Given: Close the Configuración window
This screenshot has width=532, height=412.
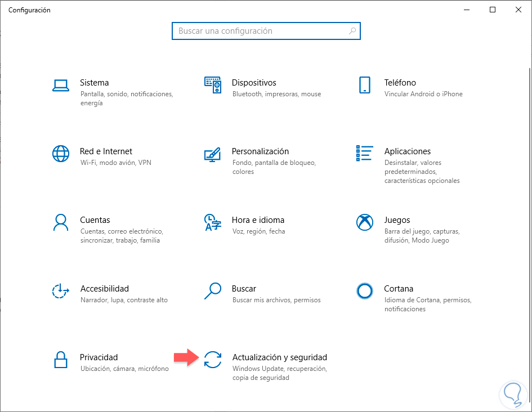Looking at the screenshot, I should (518, 10).
